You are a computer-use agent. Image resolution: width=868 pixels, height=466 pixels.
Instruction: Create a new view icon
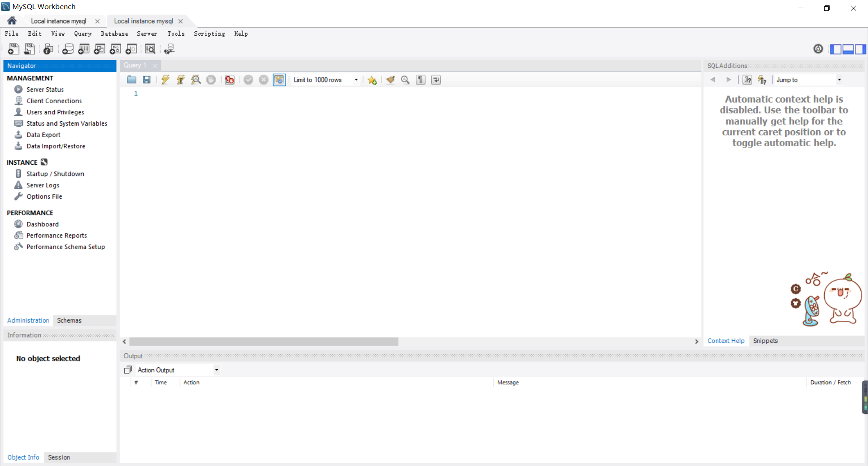(x=99, y=49)
